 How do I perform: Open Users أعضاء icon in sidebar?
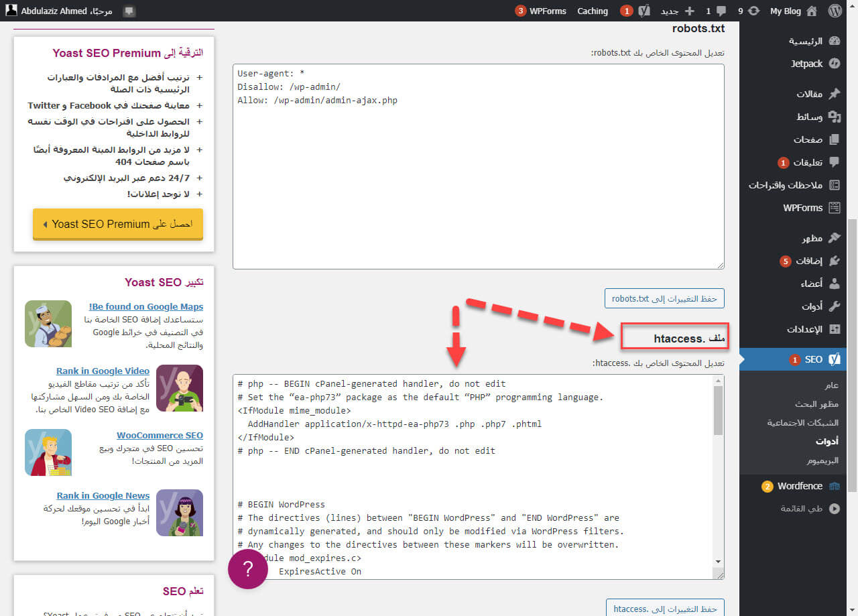coord(835,284)
